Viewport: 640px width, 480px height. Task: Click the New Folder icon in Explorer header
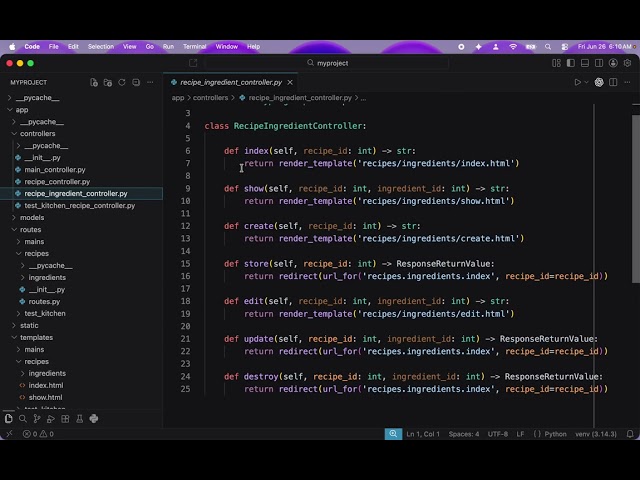coord(108,82)
